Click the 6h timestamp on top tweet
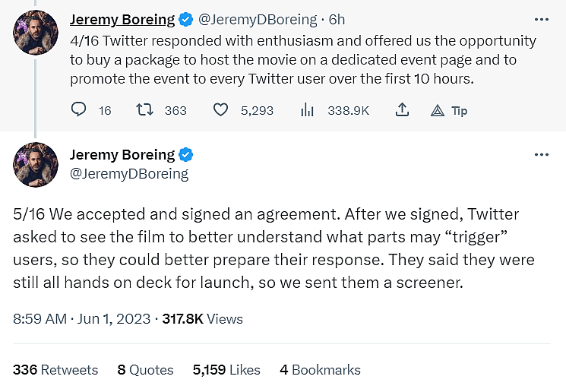The width and height of the screenshot is (566, 392). [337, 20]
